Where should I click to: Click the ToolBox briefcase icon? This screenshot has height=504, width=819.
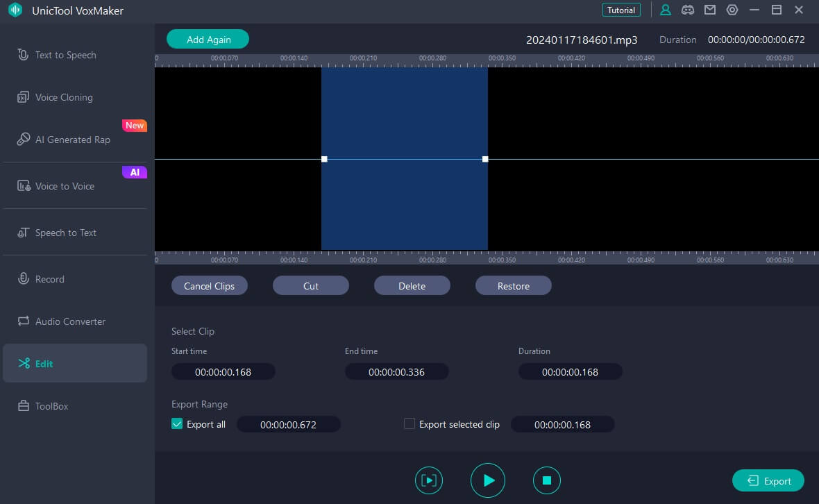click(x=23, y=406)
